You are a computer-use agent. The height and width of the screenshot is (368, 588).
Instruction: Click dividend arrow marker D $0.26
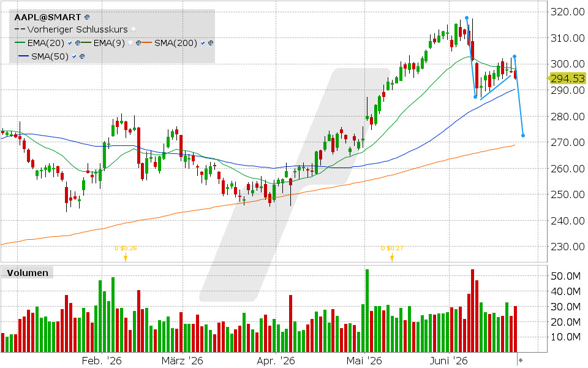tap(125, 258)
